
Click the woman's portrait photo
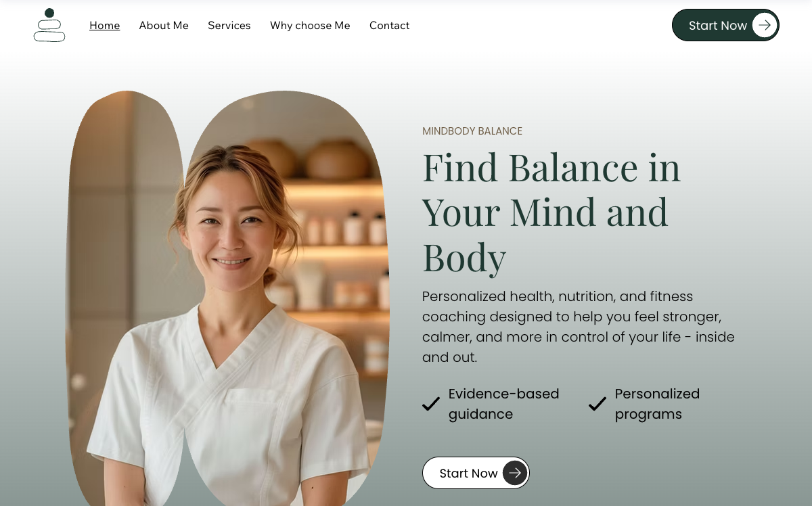[x=285, y=298]
